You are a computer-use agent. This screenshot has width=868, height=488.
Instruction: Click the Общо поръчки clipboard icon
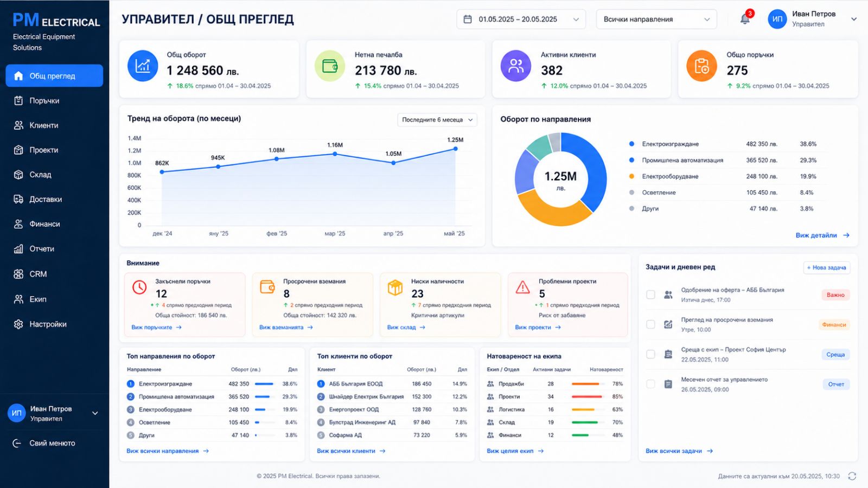click(701, 66)
